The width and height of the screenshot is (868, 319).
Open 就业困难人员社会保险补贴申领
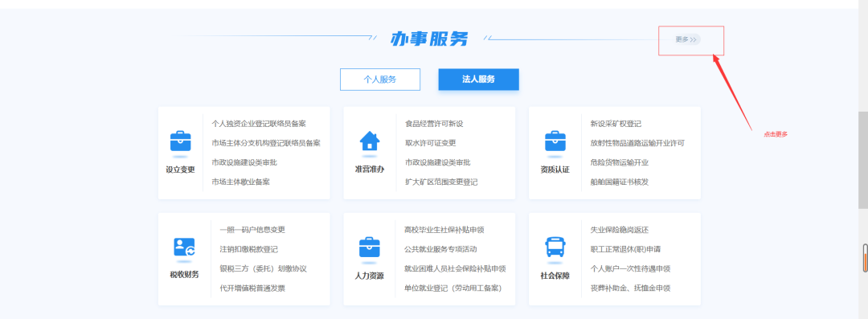coord(455,268)
